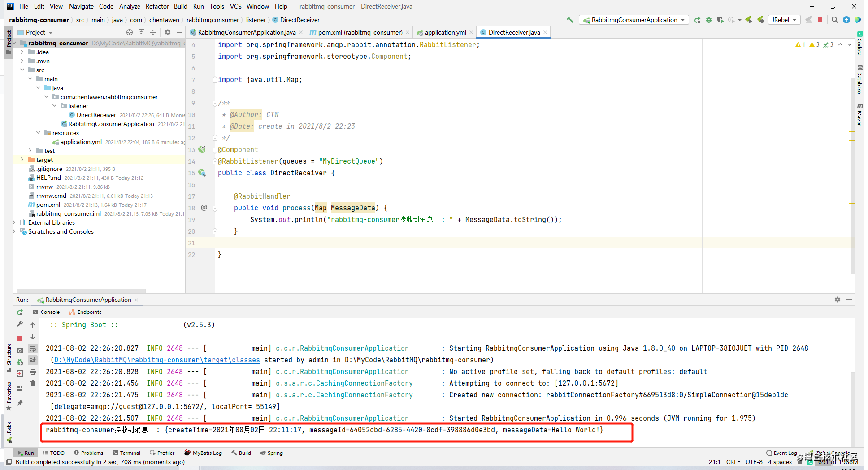Select DirectReceiver in project tree
Image resolution: width=868 pixels, height=470 pixels.
pyautogui.click(x=96, y=115)
